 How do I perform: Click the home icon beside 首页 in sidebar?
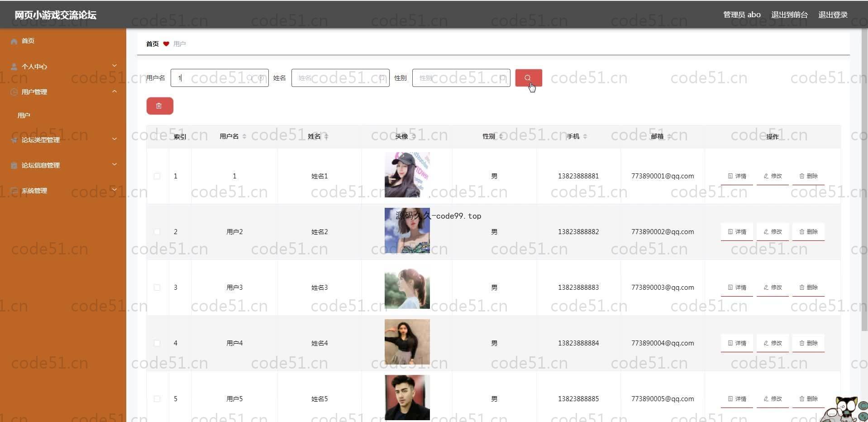pos(14,41)
